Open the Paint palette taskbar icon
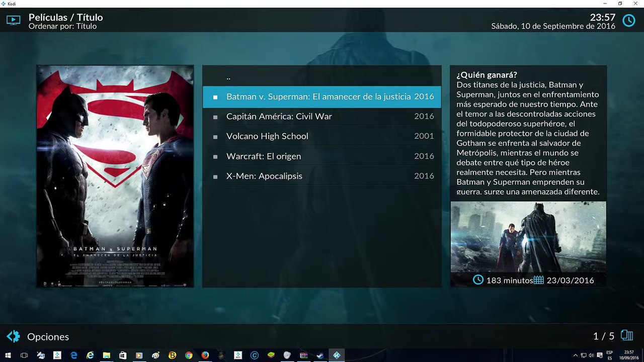The height and width of the screenshot is (362, 644). coord(156,355)
